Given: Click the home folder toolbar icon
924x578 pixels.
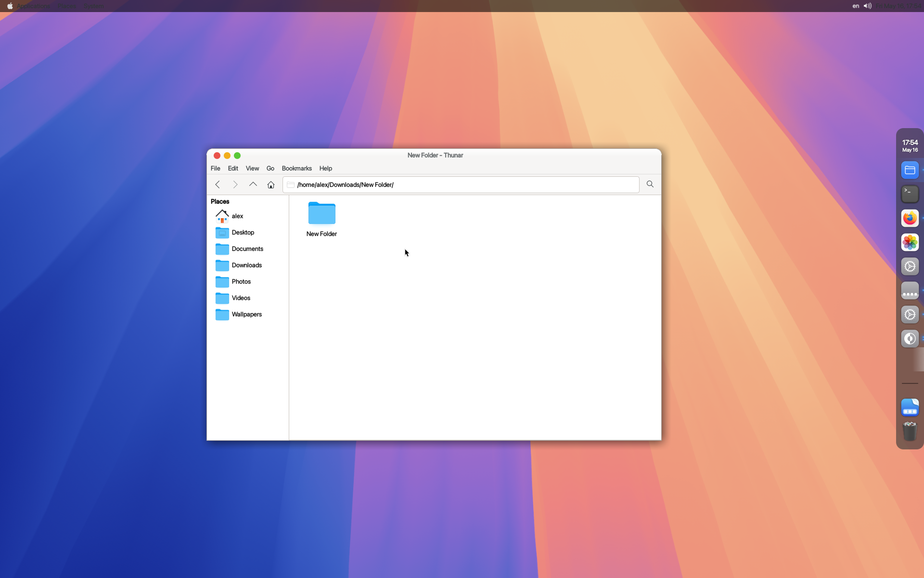Looking at the screenshot, I should tap(271, 184).
